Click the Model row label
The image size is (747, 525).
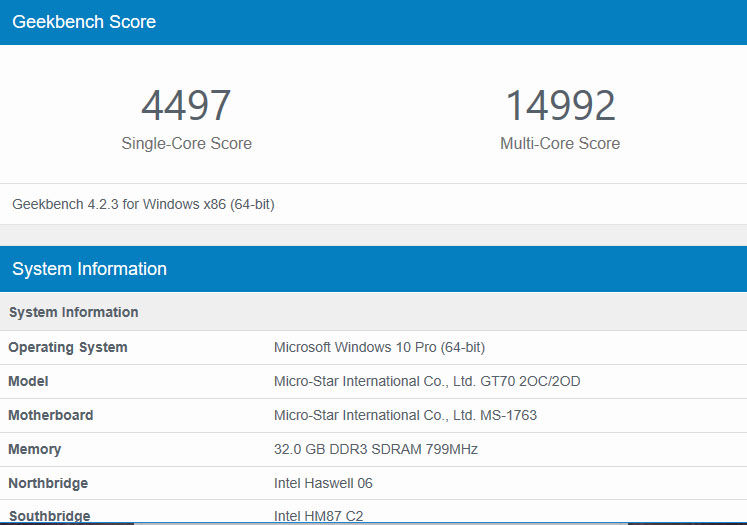tap(28, 382)
